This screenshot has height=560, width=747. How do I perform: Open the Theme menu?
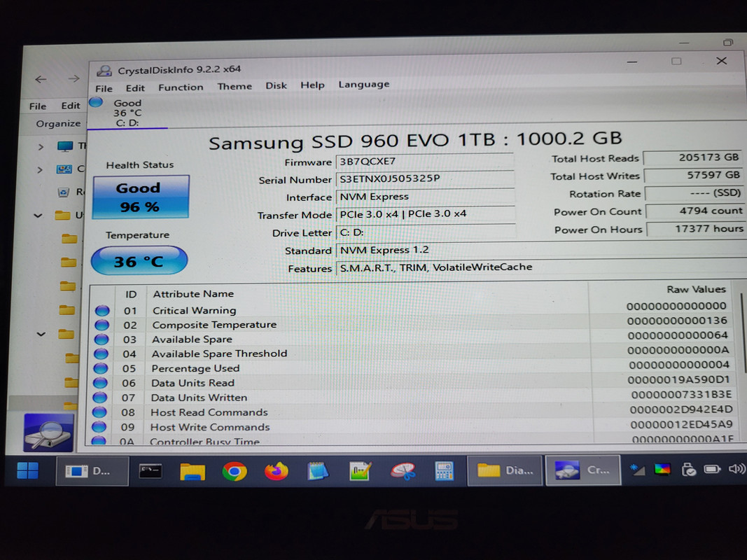235,86
